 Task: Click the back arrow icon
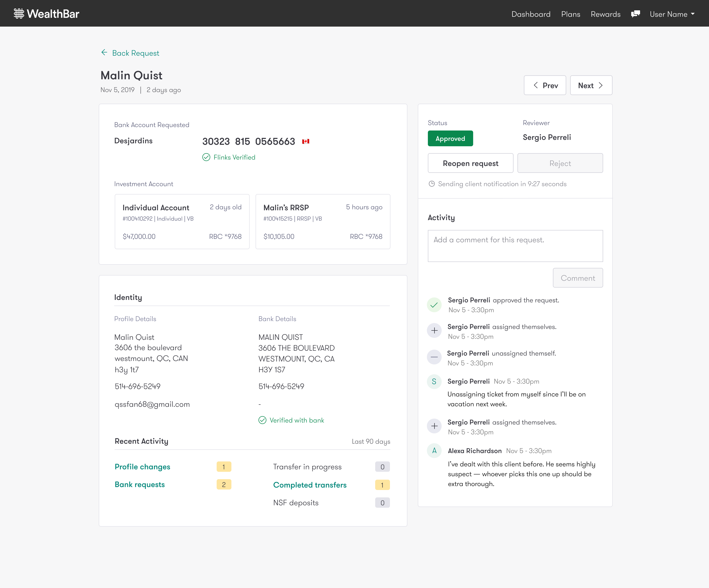(104, 53)
